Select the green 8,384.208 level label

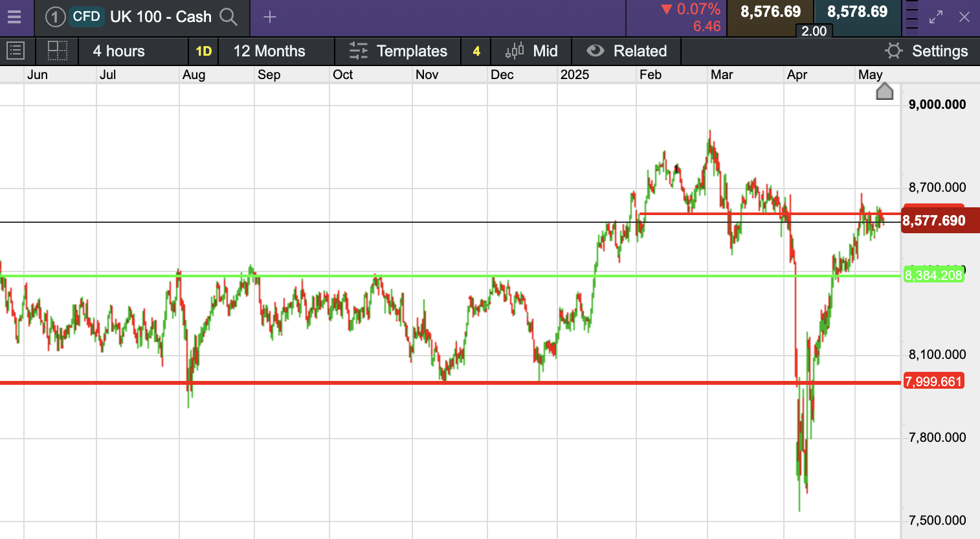[x=933, y=275]
